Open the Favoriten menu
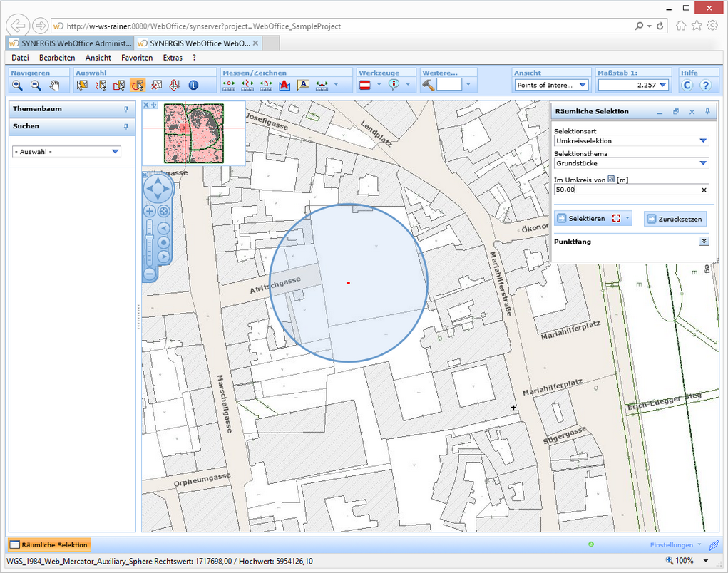The width and height of the screenshot is (728, 573). click(x=137, y=58)
